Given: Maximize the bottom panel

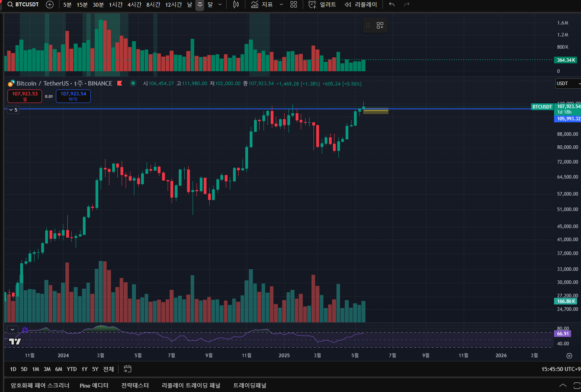Looking at the screenshot, I should [x=577, y=385].
